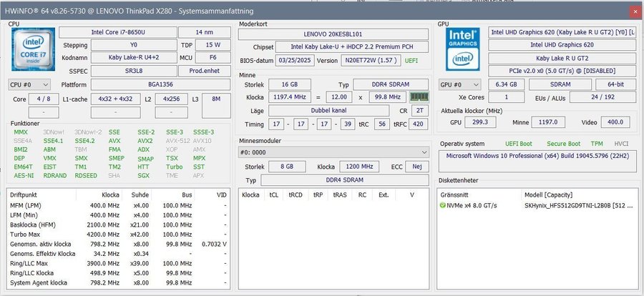Click the BIOS date 03/25/2025
The image size is (644, 296).
[295, 60]
